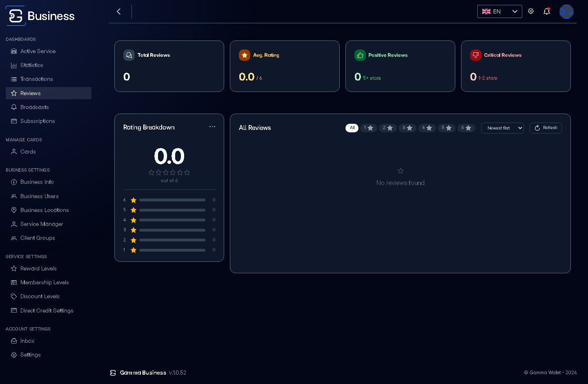Filter reviews by 1 star
This screenshot has width=588, height=384.
[x=369, y=128]
